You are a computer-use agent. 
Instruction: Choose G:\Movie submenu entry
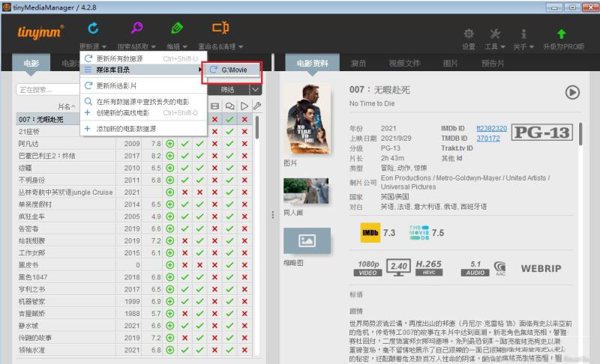232,70
